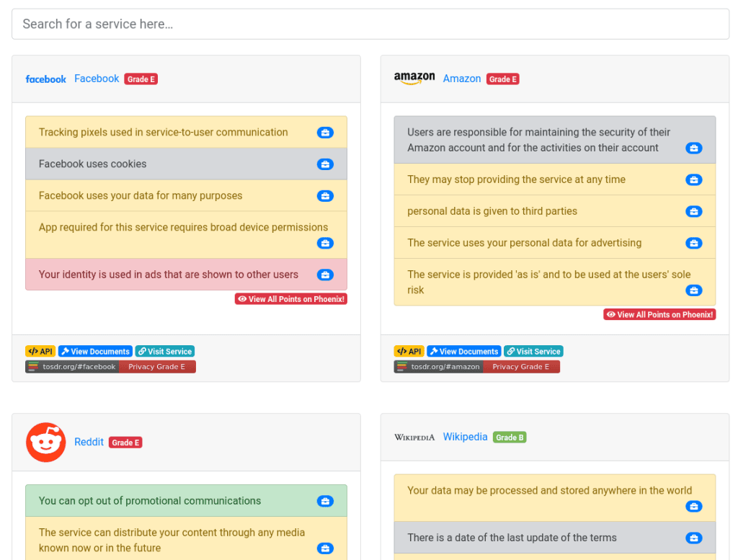
Task: Open the API button in Facebook card
Action: click(x=40, y=351)
